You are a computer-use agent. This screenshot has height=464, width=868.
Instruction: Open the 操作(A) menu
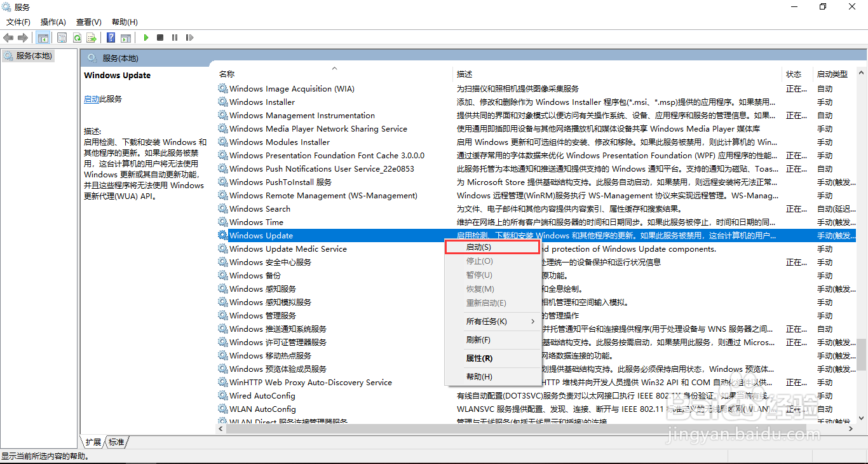tap(53, 22)
